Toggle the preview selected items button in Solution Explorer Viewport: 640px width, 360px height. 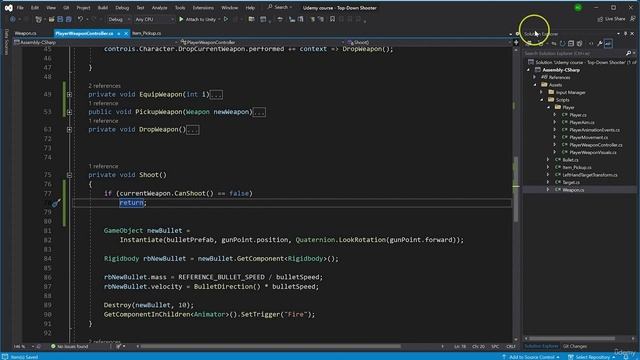(608, 43)
